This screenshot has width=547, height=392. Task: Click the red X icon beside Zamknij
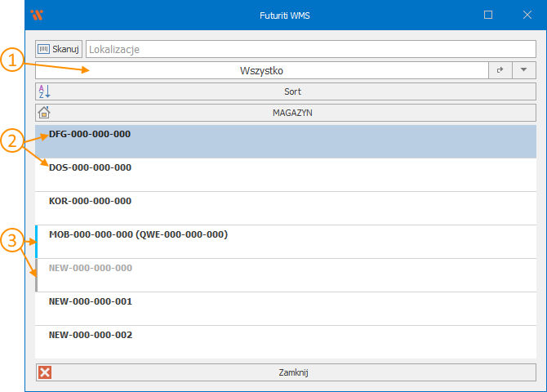tap(45, 372)
